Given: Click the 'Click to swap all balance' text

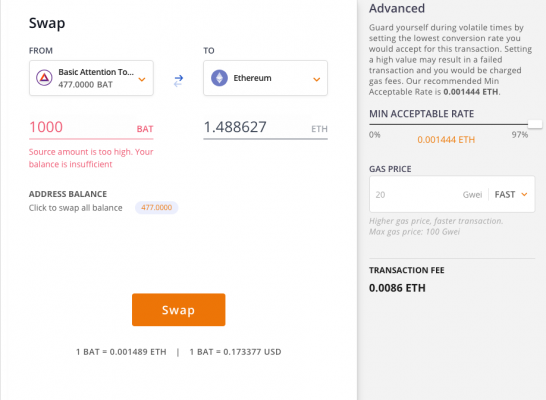Looking at the screenshot, I should click(x=76, y=208).
